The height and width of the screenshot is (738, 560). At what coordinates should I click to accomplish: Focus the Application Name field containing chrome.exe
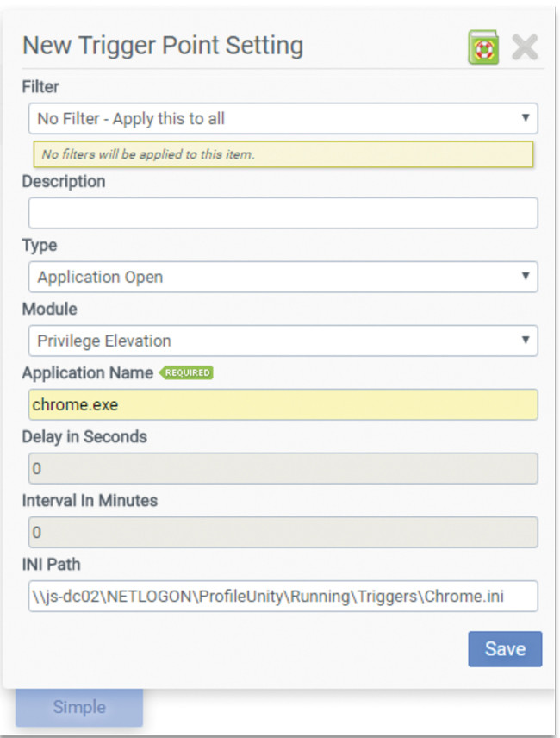pyautogui.click(x=283, y=404)
